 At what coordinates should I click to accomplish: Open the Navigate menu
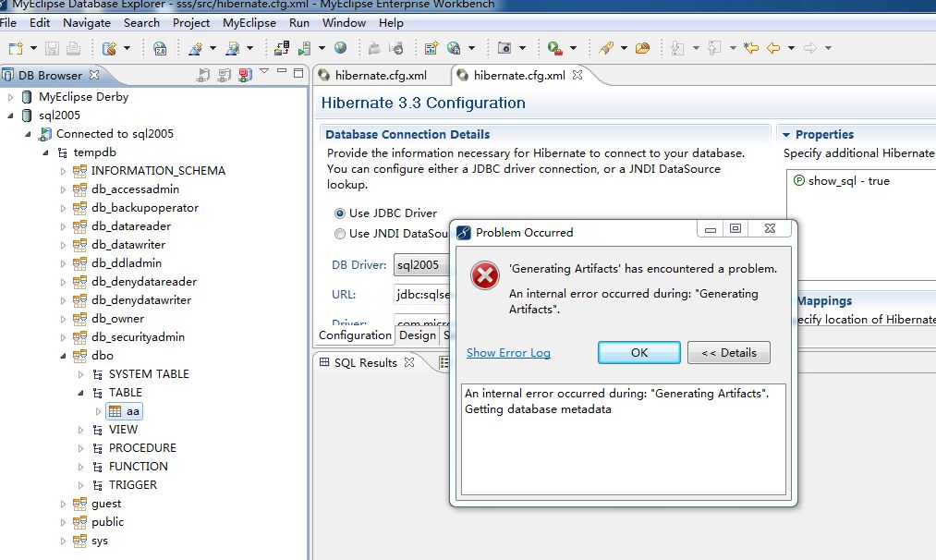87,23
